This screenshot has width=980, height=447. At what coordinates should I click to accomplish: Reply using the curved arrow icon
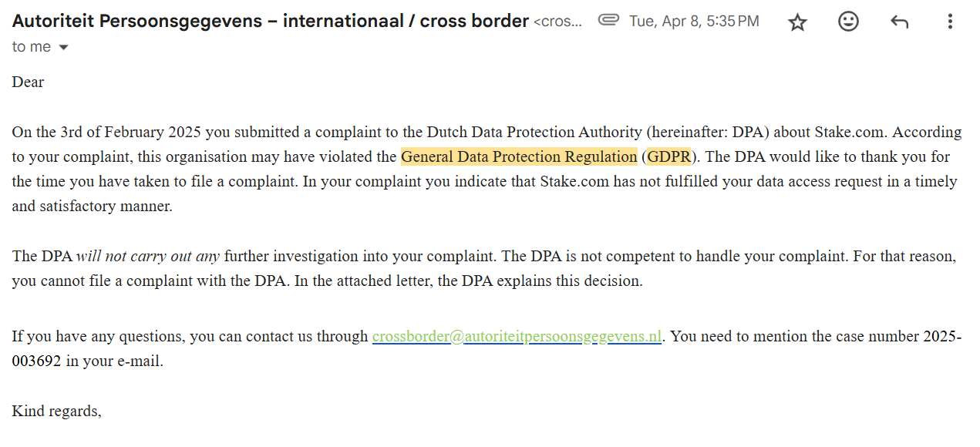tap(899, 22)
